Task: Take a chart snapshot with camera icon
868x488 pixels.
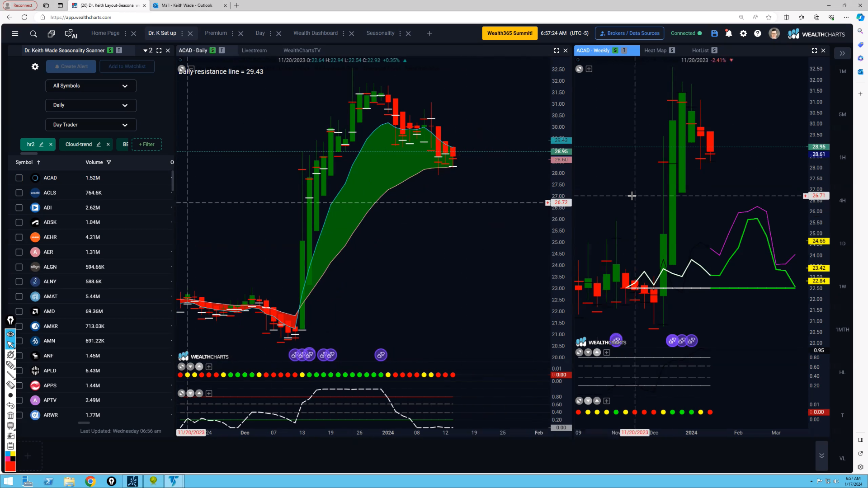Action: coord(10,436)
